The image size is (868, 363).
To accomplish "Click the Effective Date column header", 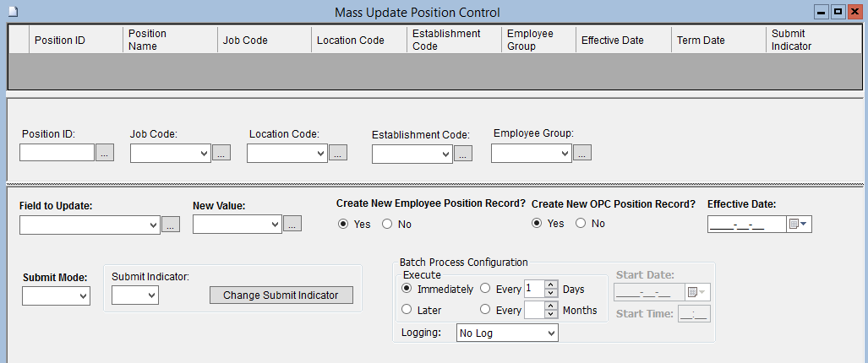I will 613,40.
